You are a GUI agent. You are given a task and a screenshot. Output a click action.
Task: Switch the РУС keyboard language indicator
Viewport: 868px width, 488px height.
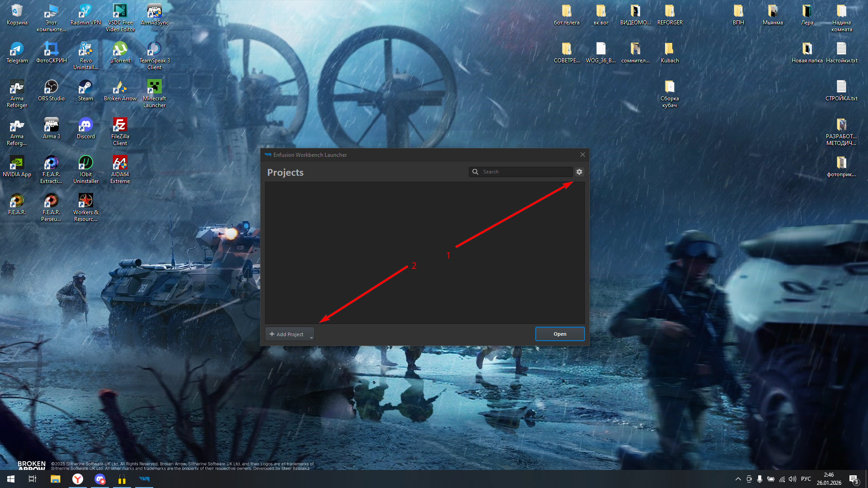point(806,479)
